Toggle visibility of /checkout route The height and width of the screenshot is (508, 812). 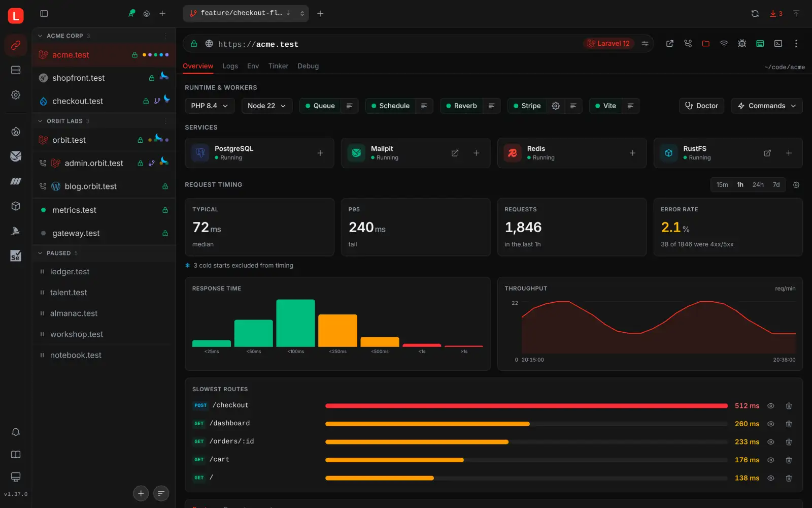(771, 406)
